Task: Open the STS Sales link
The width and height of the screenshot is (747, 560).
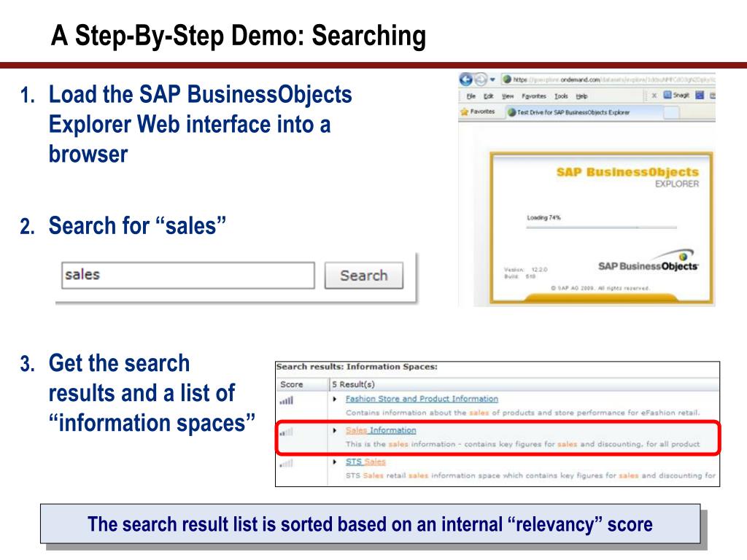Action: point(365,462)
